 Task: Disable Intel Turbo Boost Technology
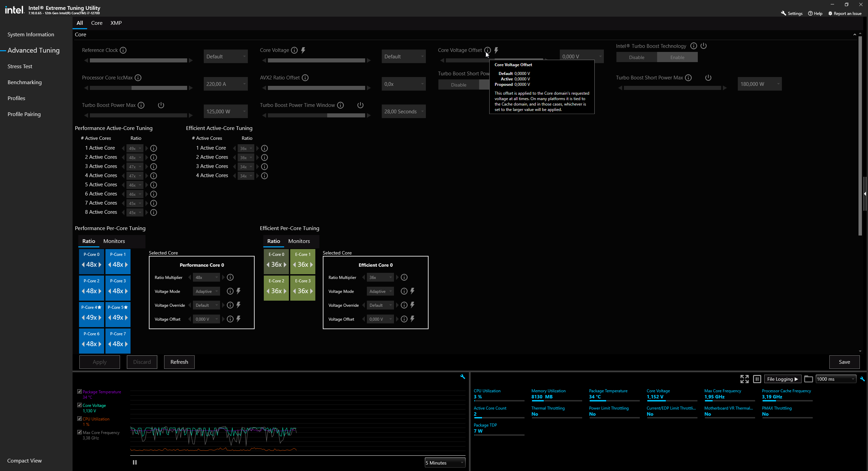636,57
